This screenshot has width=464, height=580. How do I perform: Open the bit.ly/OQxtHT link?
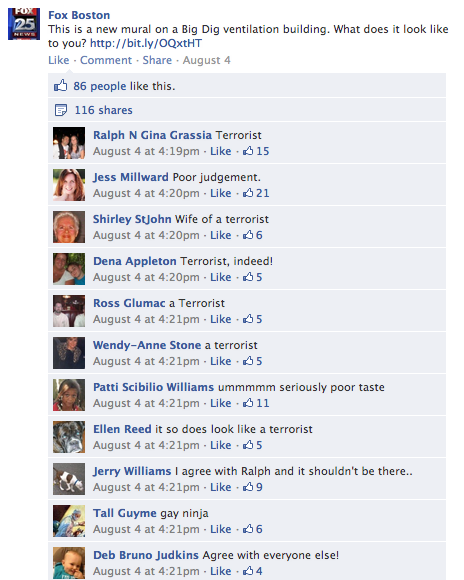[x=146, y=43]
